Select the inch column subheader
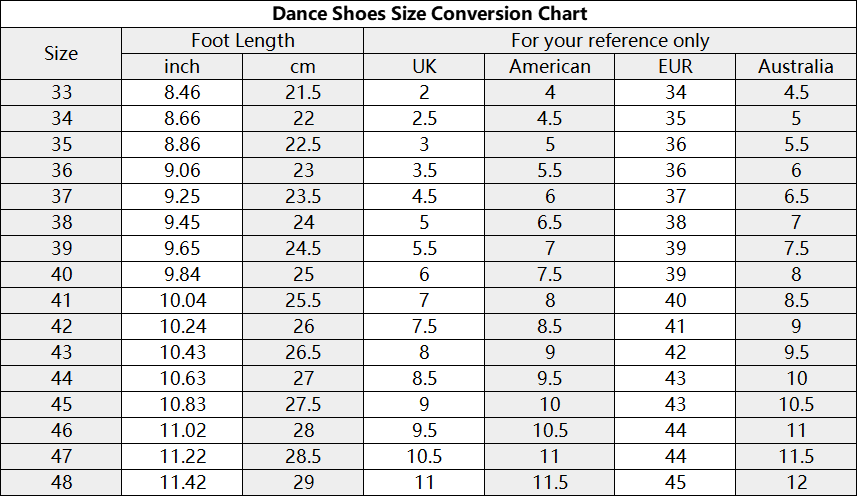Screen dimensions: 857x496 click(x=182, y=67)
